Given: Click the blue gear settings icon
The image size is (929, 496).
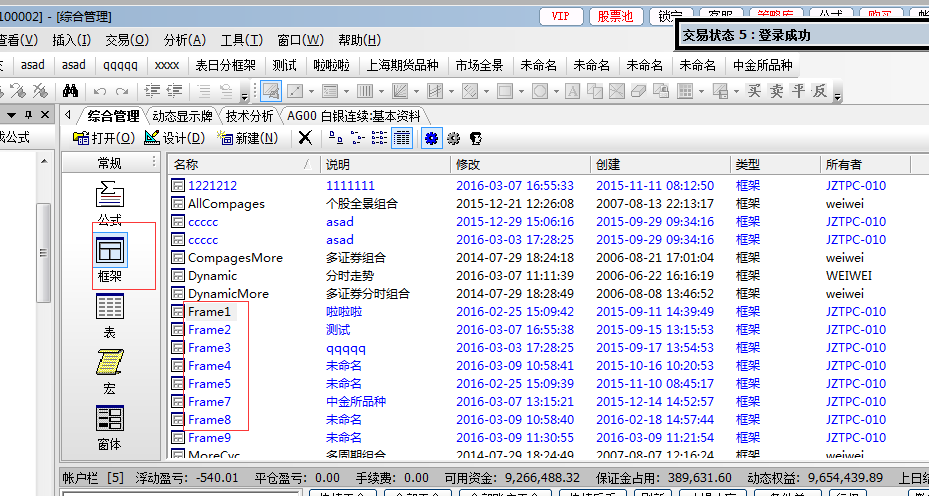Looking at the screenshot, I should 432,138.
